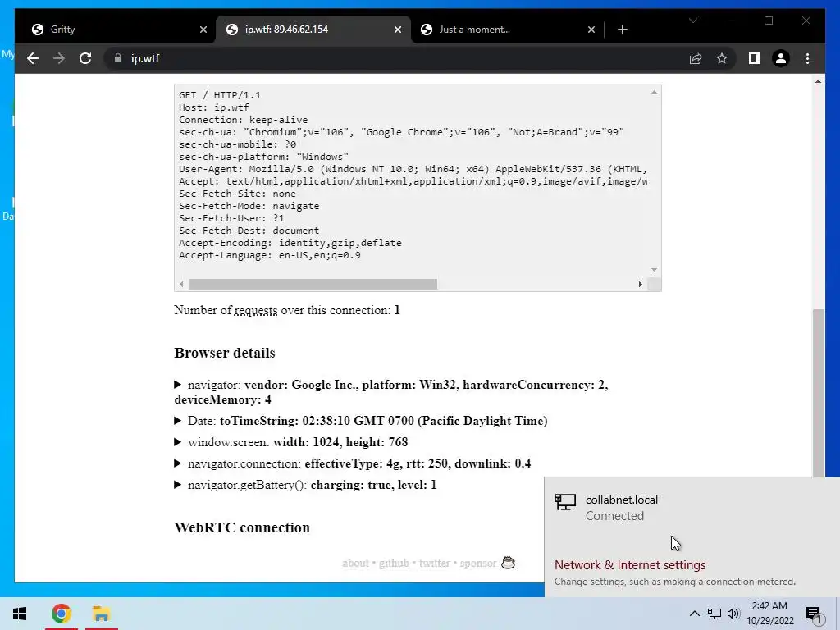Open File Explorer from the taskbar
This screenshot has height=630, width=840.
pyautogui.click(x=101, y=614)
